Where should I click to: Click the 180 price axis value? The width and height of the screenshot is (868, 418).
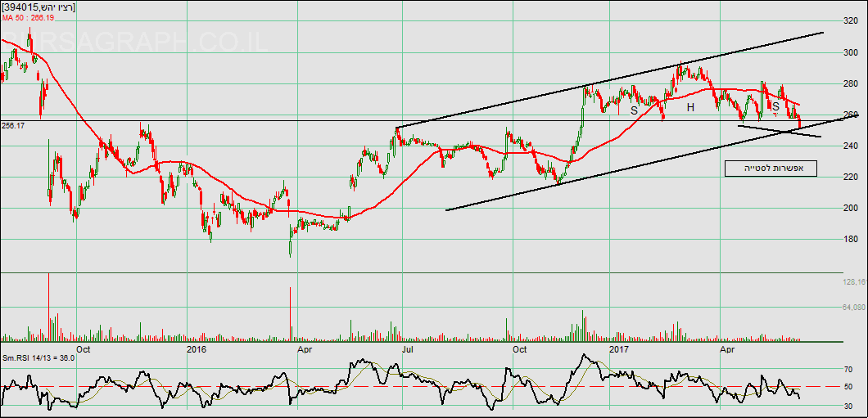851,240
